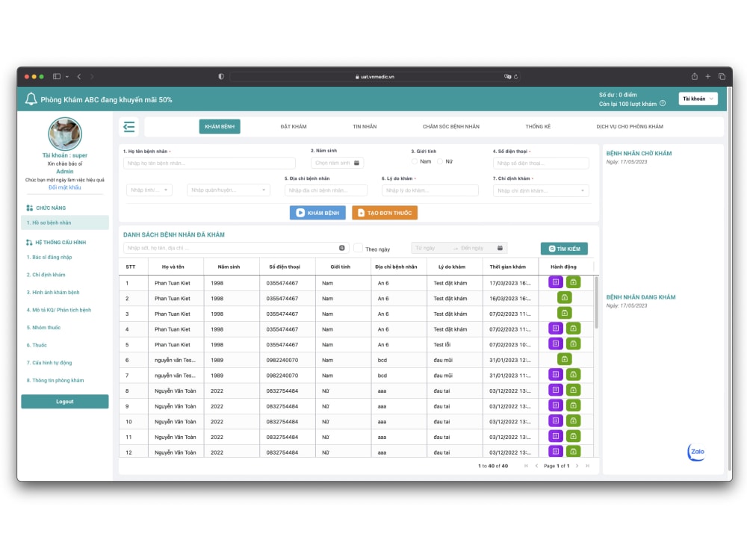Viewport: 747px width, 560px height.
Task: Open Hồ sơ bệnh nhân sidebar item
Action: point(65,223)
